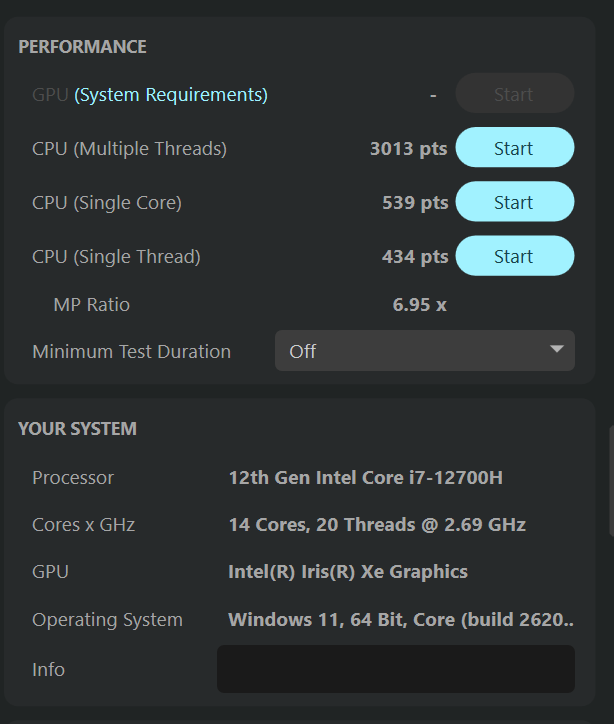Image resolution: width=614 pixels, height=724 pixels.
Task: Select the 539 pts single core score
Action: (x=414, y=203)
